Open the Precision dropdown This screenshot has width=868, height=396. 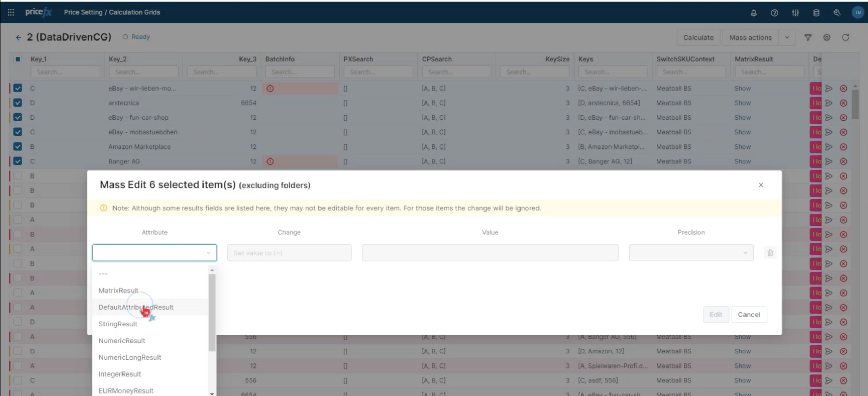coord(691,253)
